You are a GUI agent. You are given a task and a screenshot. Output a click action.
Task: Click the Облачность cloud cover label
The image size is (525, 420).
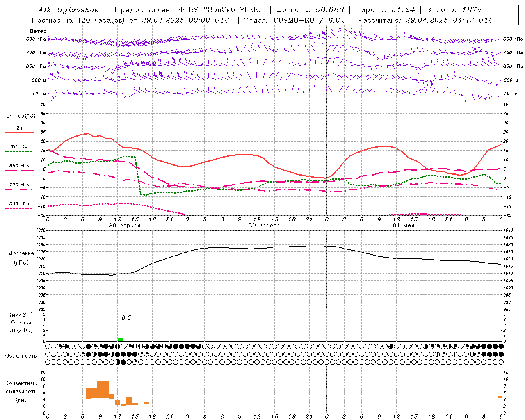[21, 356]
